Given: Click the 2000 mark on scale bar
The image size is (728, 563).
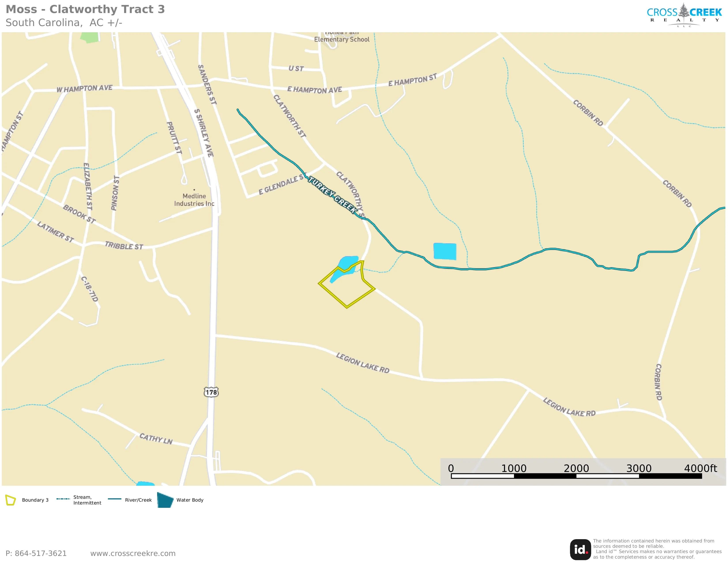Looking at the screenshot, I should tap(576, 468).
